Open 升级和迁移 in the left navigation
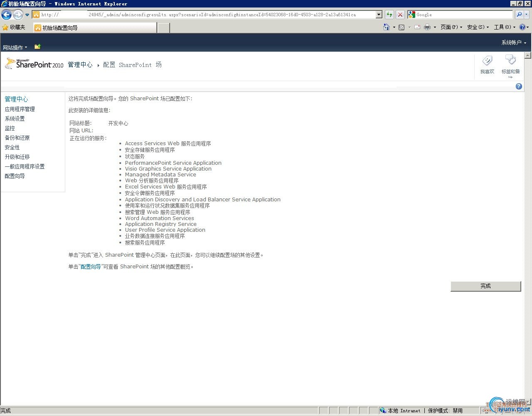Viewport: 532px width, 416px height. [x=17, y=157]
